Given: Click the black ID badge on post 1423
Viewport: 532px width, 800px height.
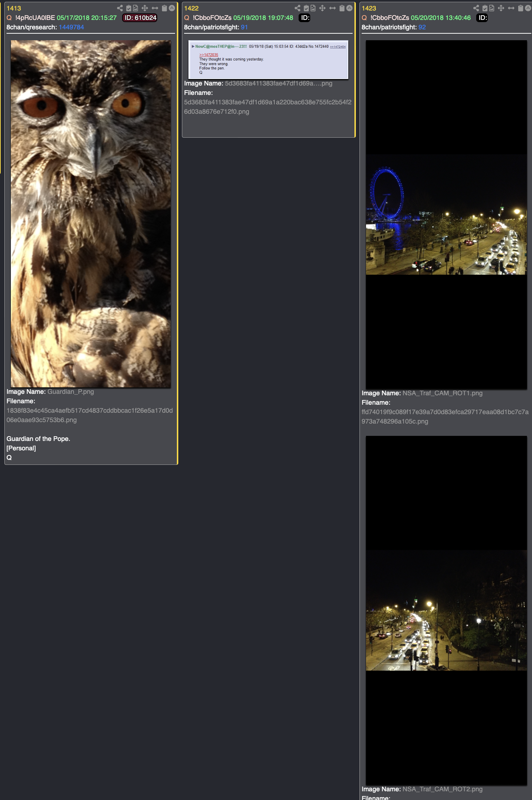Looking at the screenshot, I should click(482, 18).
